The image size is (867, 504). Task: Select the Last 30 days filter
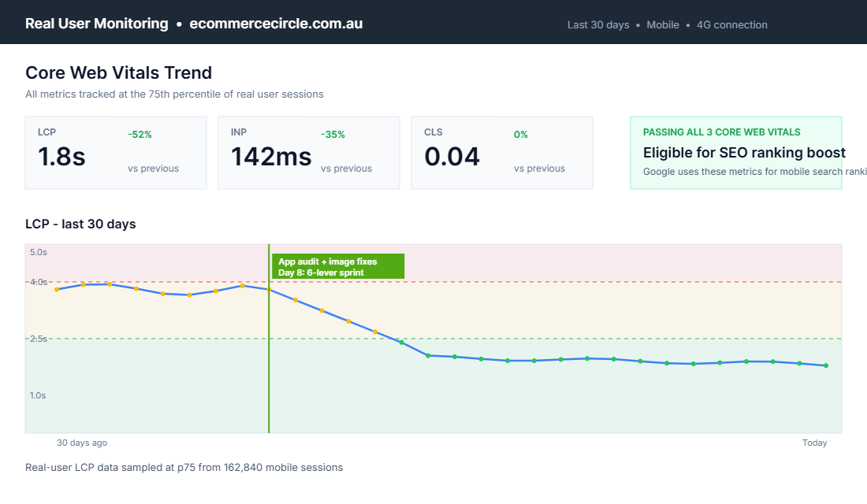coord(598,25)
